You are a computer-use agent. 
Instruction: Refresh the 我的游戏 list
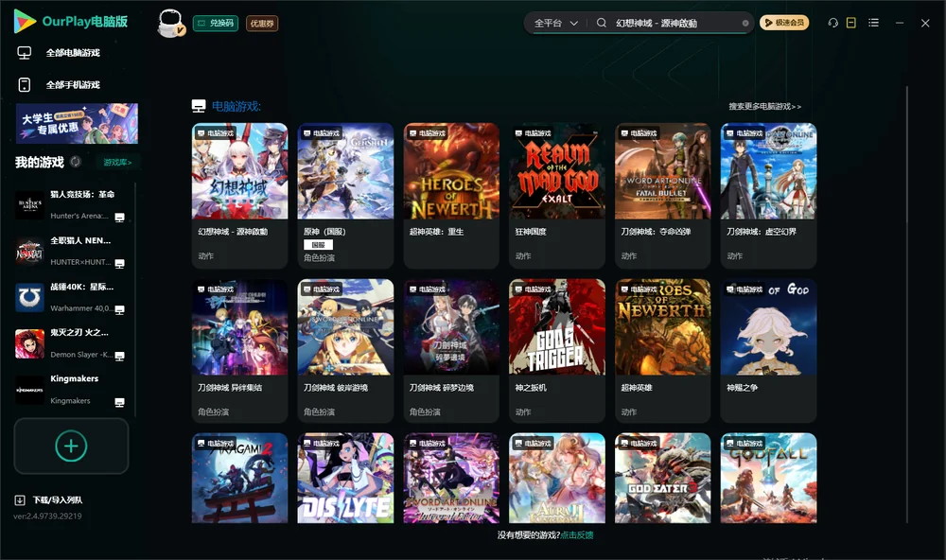[x=76, y=162]
